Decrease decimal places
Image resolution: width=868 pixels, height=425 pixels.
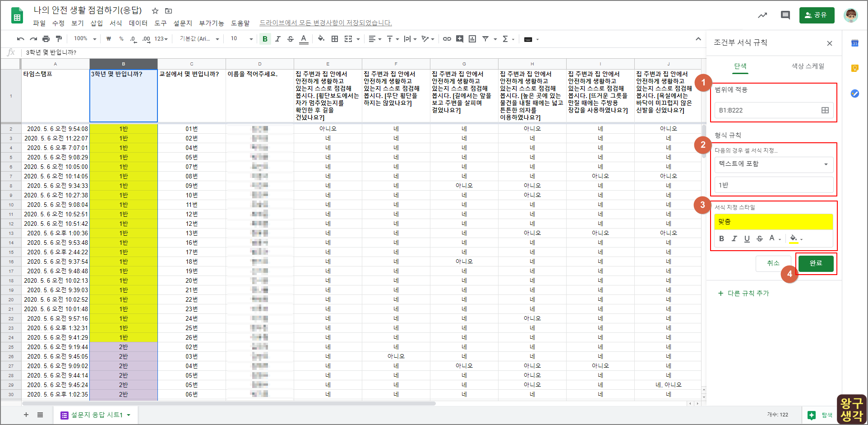coord(133,39)
